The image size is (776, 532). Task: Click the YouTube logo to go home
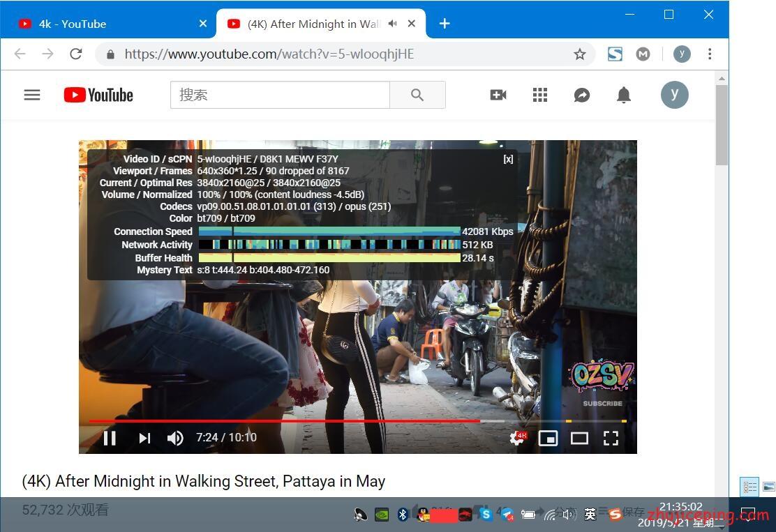98,95
